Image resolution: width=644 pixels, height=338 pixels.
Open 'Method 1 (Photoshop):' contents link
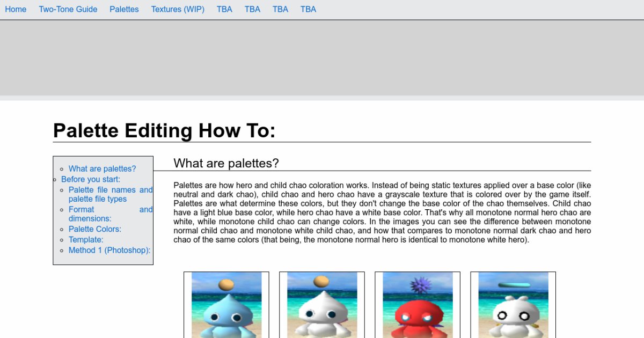click(x=109, y=250)
